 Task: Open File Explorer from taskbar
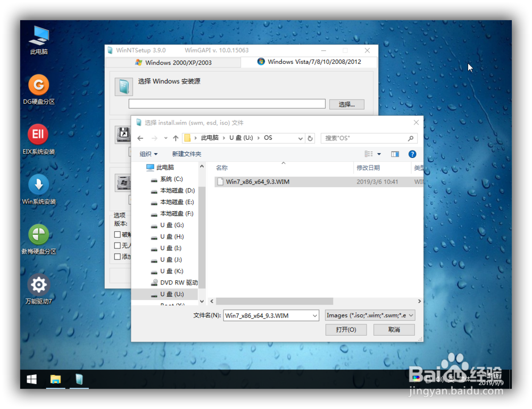pos(55,379)
